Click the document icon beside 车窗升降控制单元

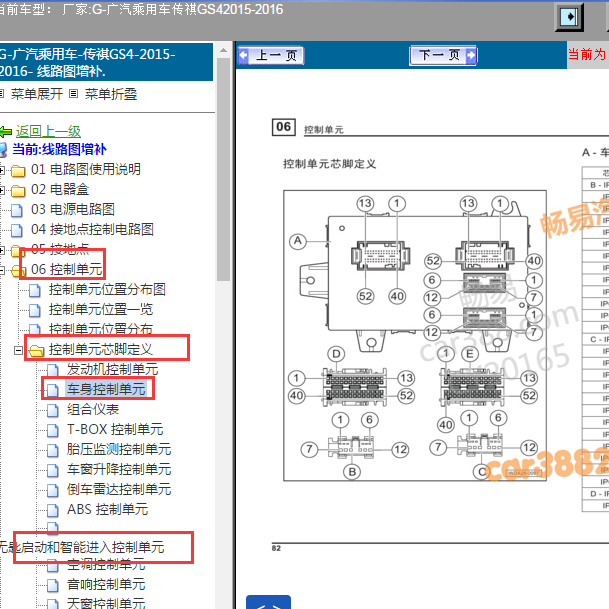(52, 470)
